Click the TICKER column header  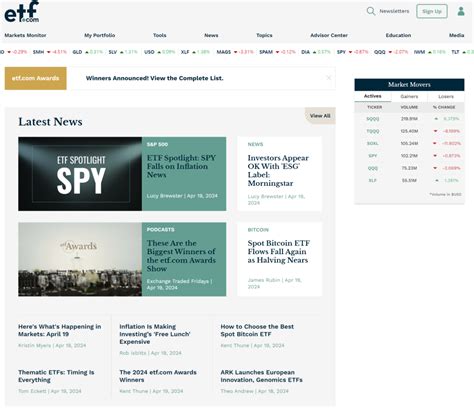coord(374,107)
